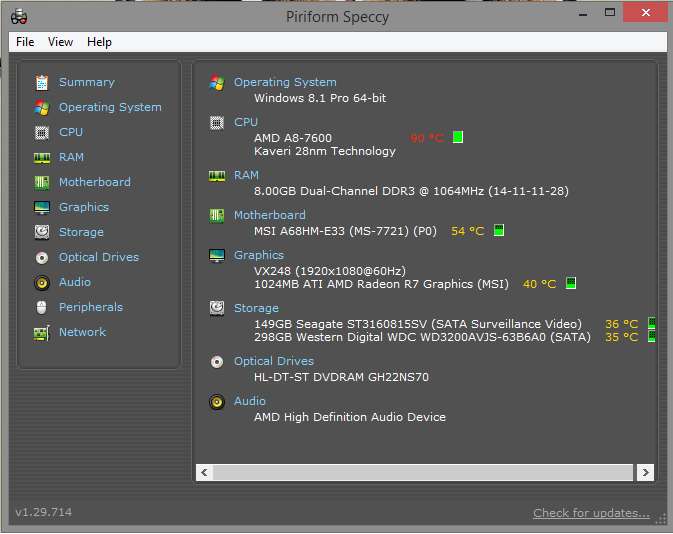Open the Help menu
Viewport: 673px width, 534px height.
[99, 42]
